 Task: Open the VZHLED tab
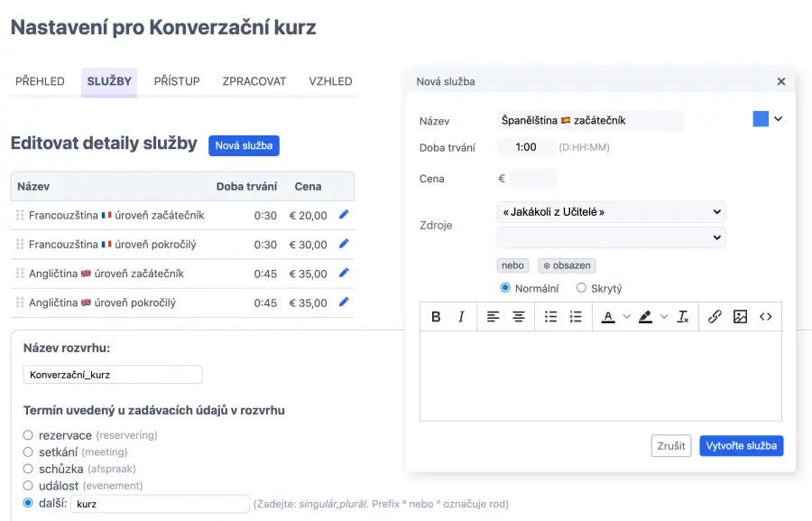coord(330,81)
